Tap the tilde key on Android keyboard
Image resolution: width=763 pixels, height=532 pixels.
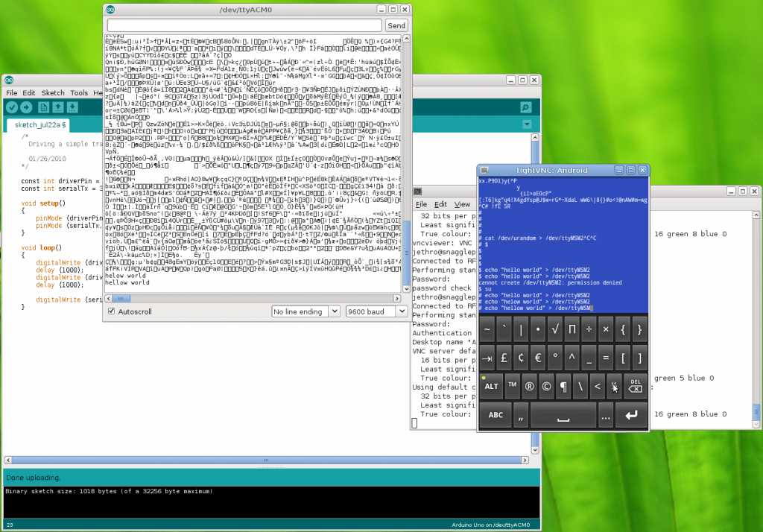coord(487,329)
